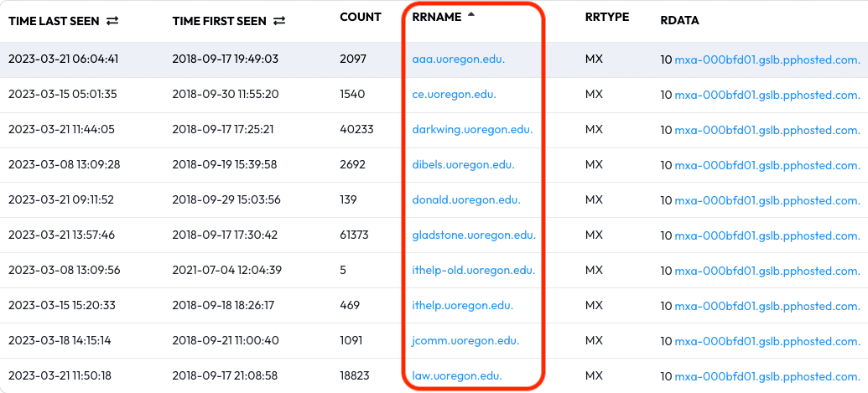868x393 pixels.
Task: Click first seen 2021-07-04 12:04:39
Action: tap(227, 271)
